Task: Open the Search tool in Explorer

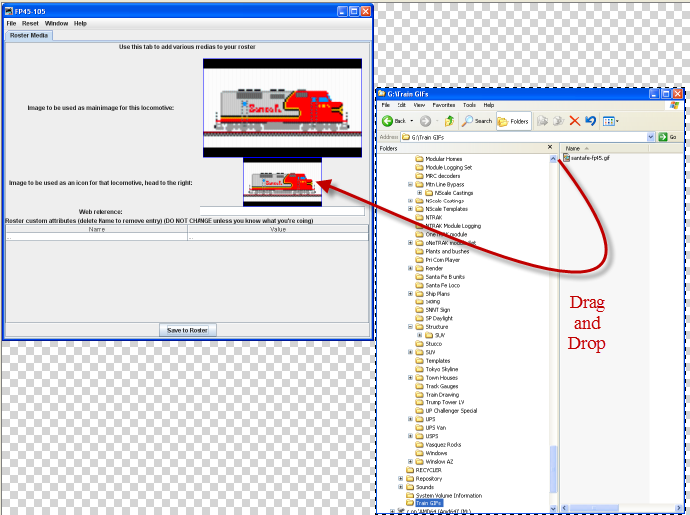Action: (477, 121)
